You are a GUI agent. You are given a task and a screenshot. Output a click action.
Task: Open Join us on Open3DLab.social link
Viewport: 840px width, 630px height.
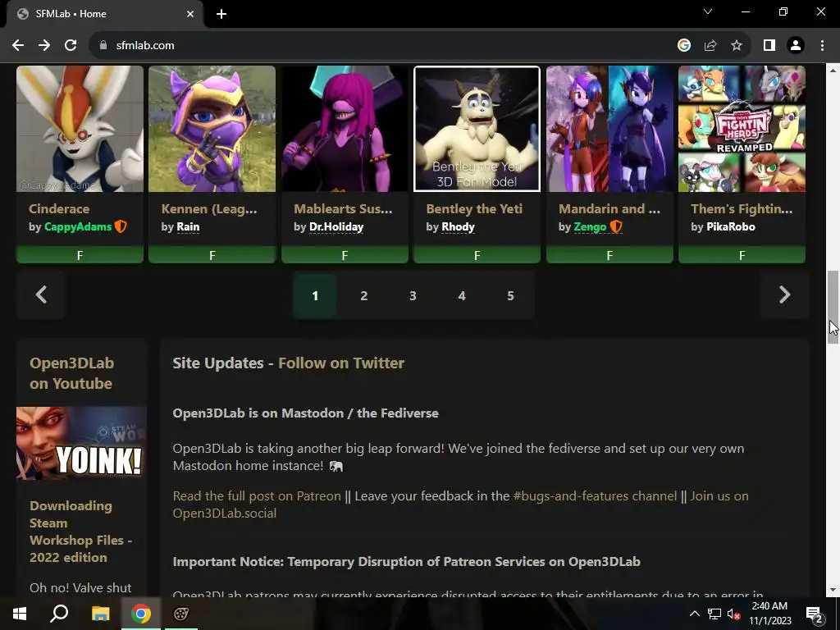pyautogui.click(x=461, y=504)
